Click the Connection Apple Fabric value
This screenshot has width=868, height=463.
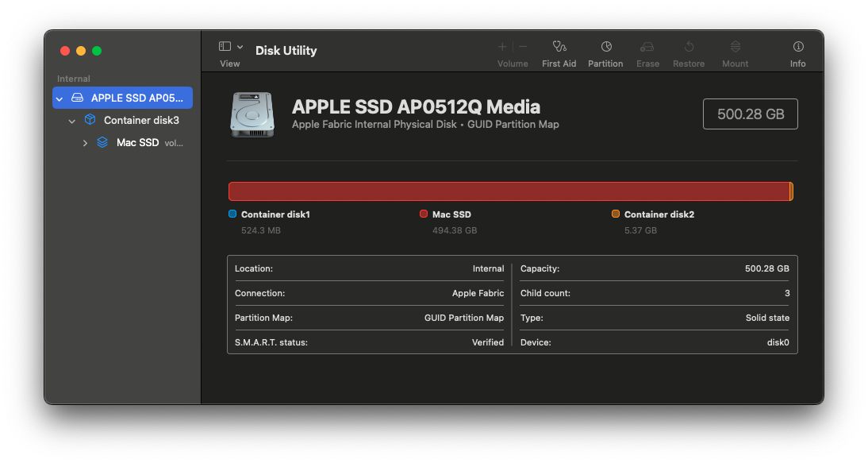coord(478,294)
